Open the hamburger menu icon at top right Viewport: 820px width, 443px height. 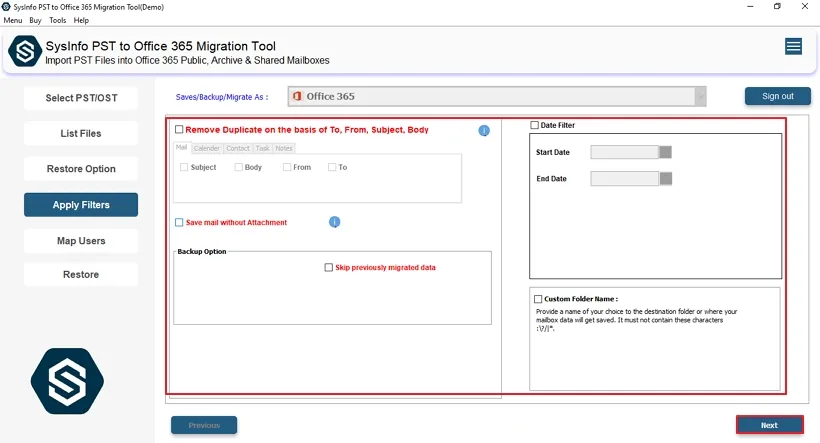pos(793,47)
